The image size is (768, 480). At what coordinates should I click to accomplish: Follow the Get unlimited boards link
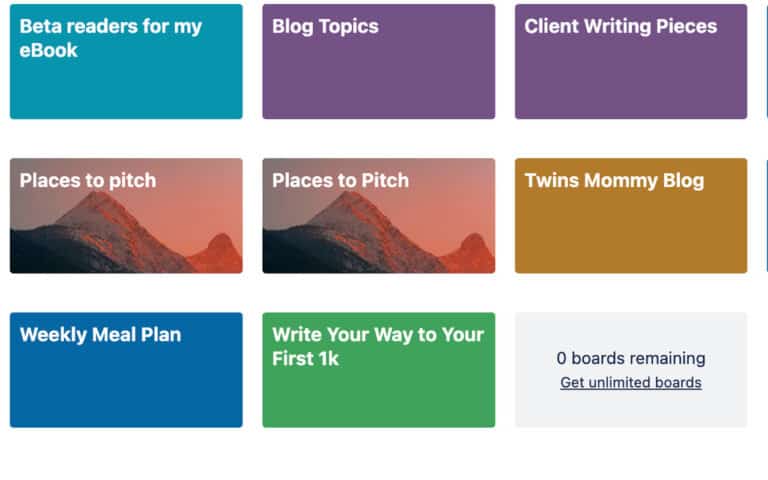[x=631, y=383]
